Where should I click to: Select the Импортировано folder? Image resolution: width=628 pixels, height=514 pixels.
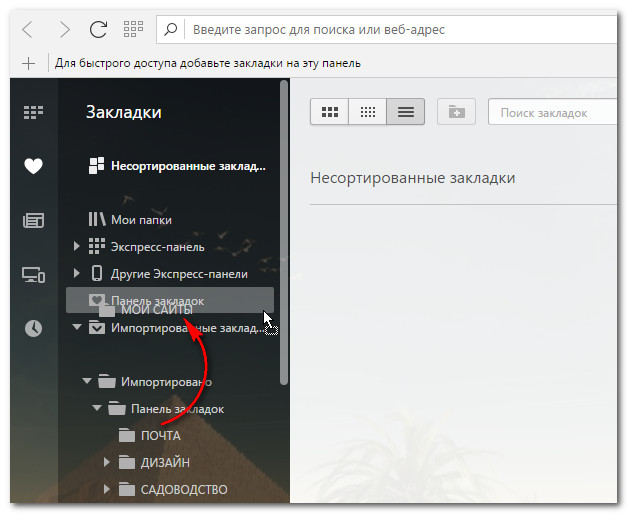(x=155, y=382)
